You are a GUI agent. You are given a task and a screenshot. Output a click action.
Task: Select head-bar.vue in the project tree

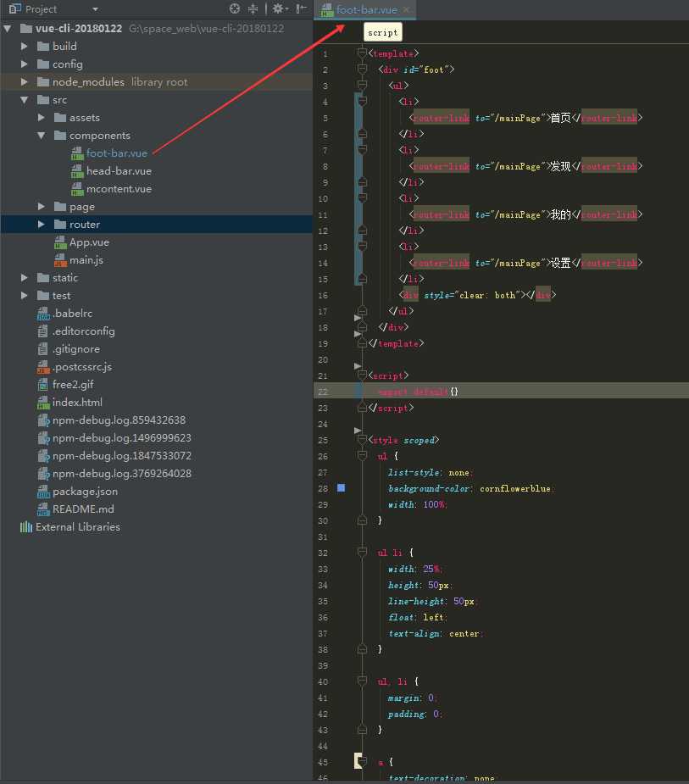pos(119,171)
